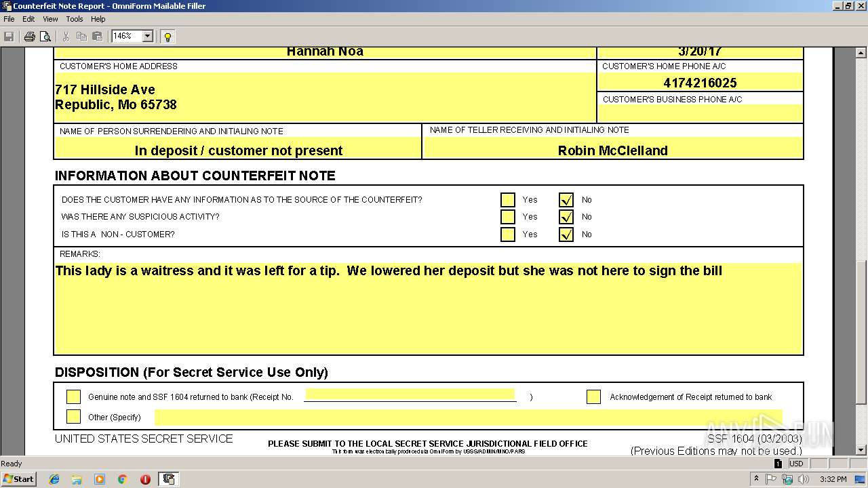868x488 pixels.
Task: Click the Print toolbar icon
Action: 29,37
